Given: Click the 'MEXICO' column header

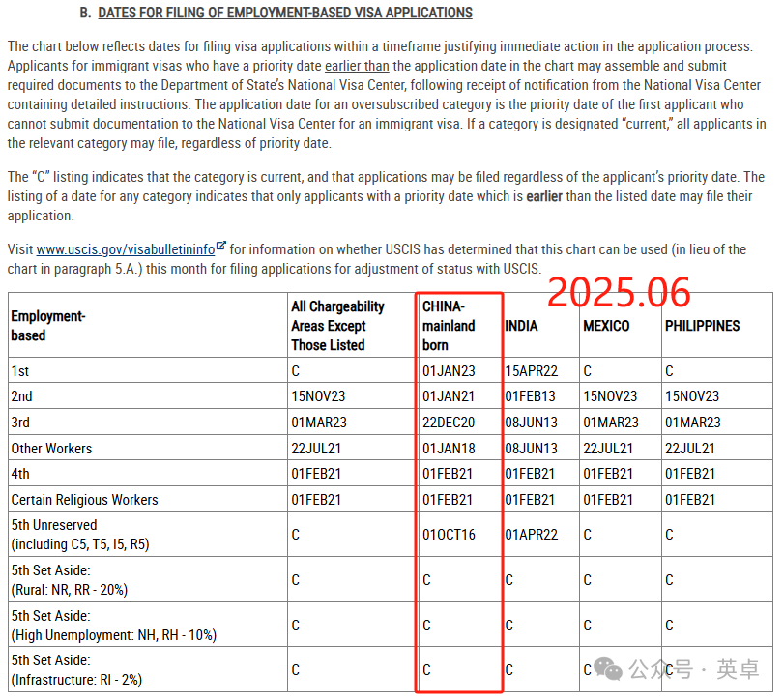Looking at the screenshot, I should point(606,326).
